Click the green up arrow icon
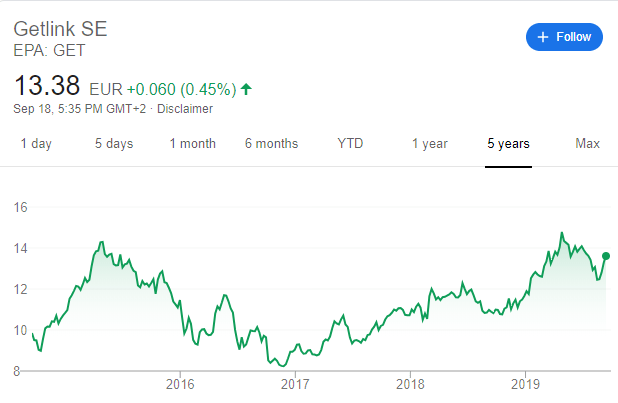 [x=246, y=89]
